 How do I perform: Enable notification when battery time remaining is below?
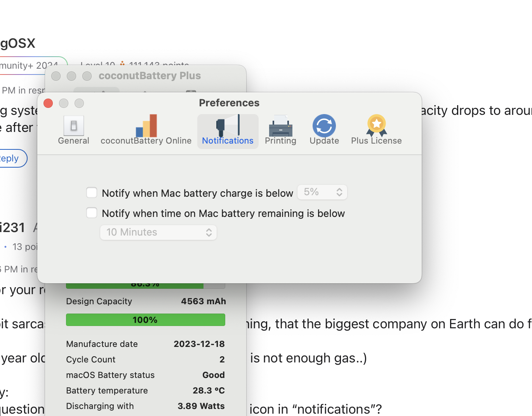pyautogui.click(x=92, y=213)
